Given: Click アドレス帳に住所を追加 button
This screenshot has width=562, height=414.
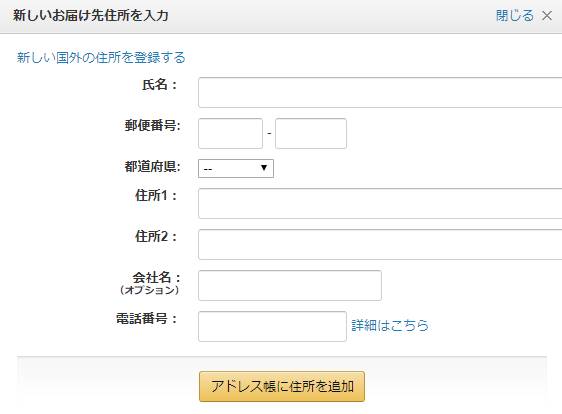Looking at the screenshot, I should tap(282, 386).
